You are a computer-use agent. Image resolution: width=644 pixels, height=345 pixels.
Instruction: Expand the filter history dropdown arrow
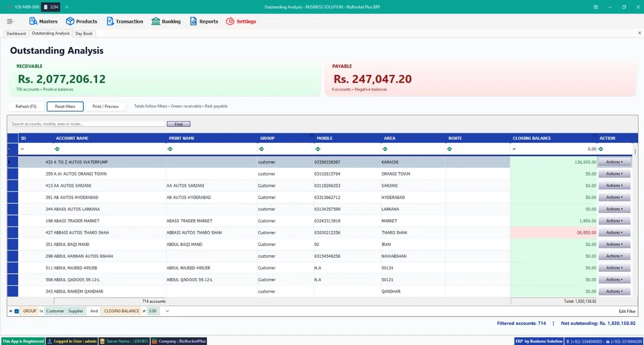tap(167, 312)
